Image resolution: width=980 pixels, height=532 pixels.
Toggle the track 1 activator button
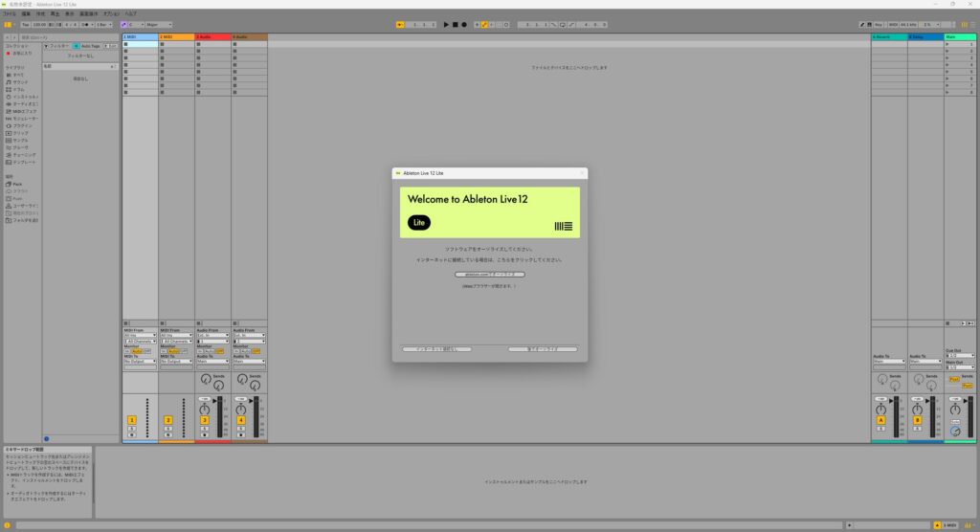(x=132, y=420)
